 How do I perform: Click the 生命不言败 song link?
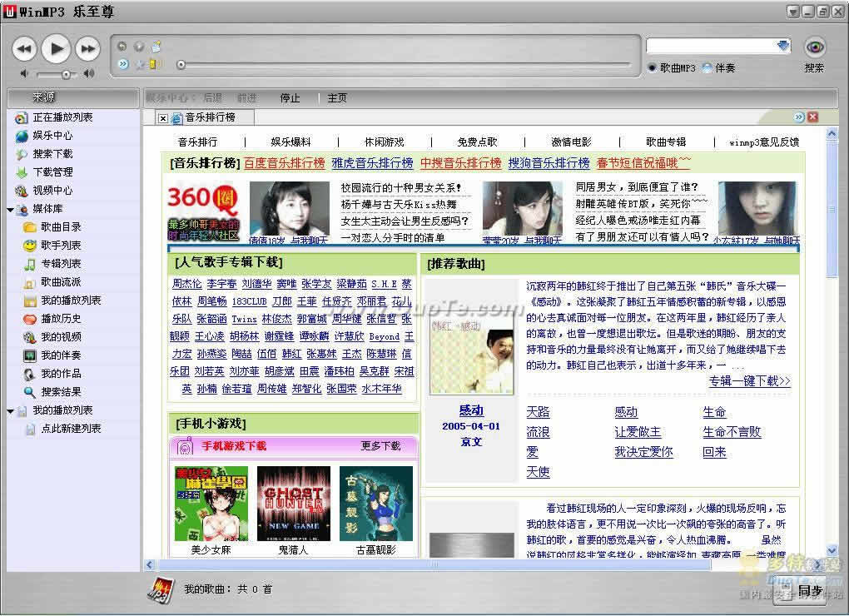tap(732, 432)
